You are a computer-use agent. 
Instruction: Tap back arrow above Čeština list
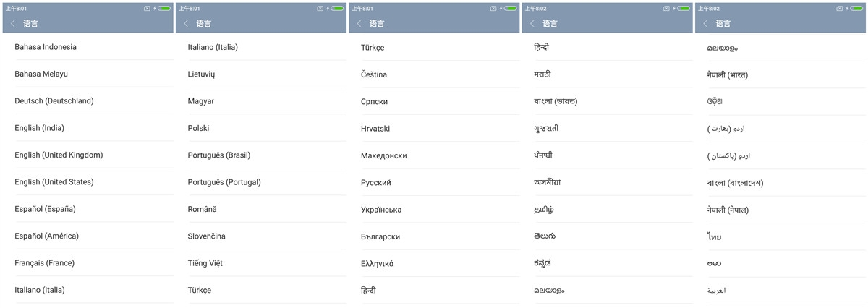coord(359,24)
